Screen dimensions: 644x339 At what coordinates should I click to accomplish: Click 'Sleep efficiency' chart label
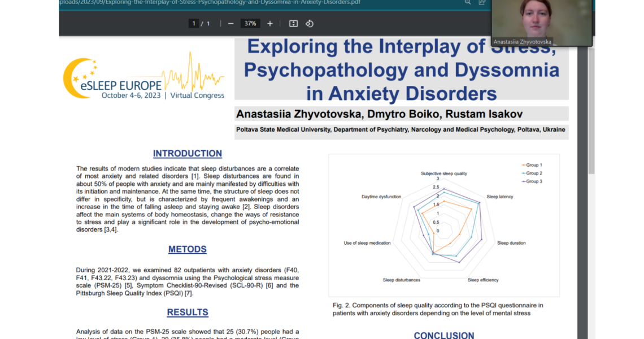[482, 280]
